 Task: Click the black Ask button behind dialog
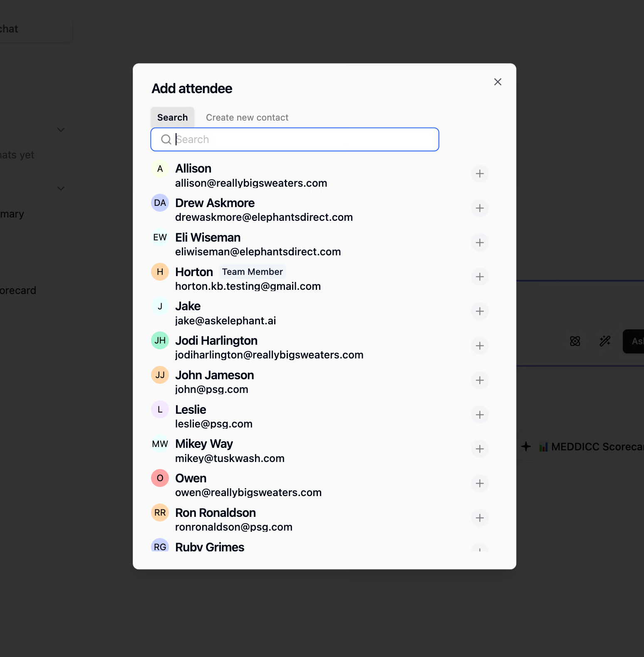pyautogui.click(x=634, y=341)
